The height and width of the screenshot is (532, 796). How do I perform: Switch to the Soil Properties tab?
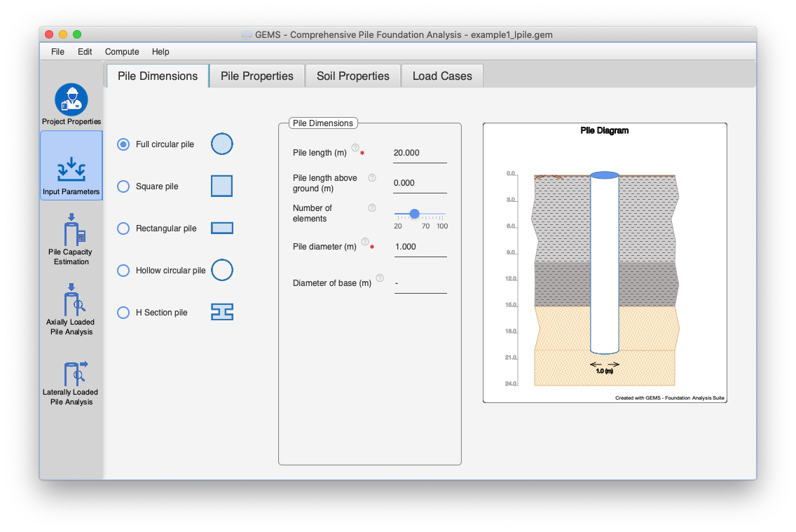[353, 76]
